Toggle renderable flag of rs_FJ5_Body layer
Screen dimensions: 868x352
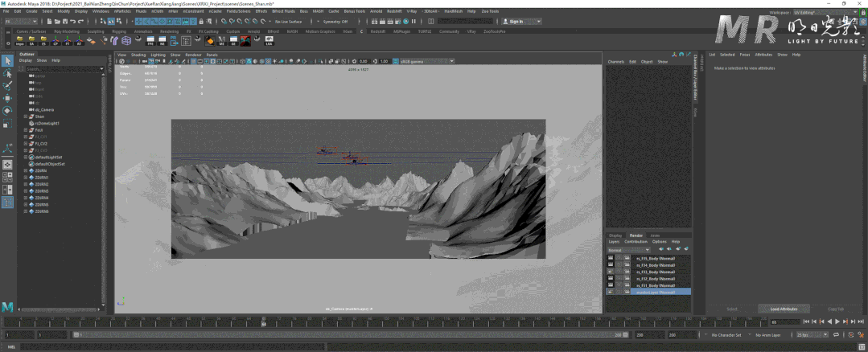click(x=611, y=257)
